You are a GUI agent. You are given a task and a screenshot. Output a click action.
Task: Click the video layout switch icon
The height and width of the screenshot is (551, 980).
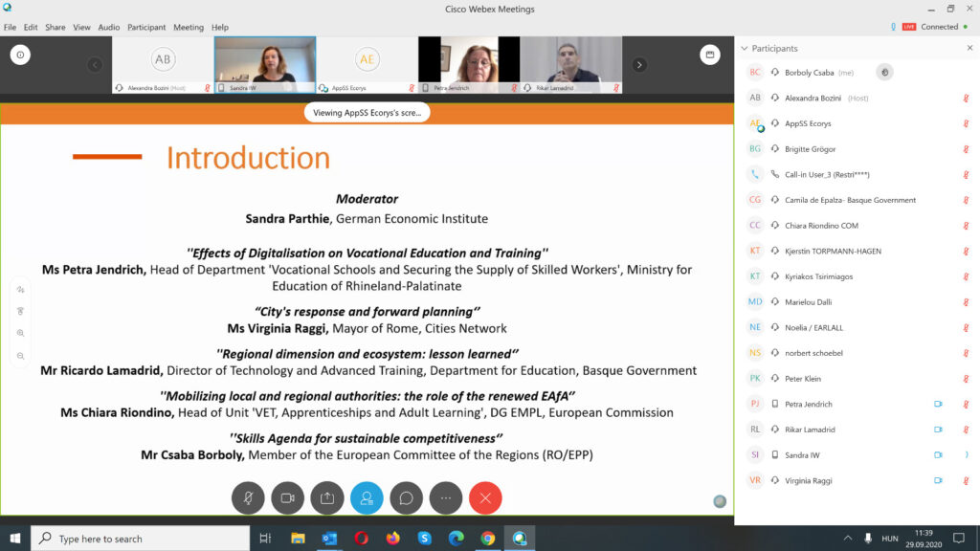(x=709, y=55)
